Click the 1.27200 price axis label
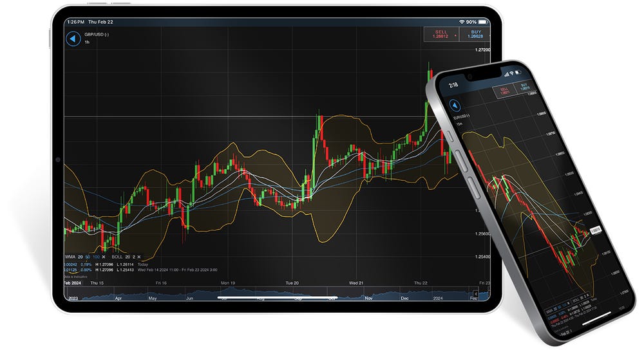 point(482,50)
